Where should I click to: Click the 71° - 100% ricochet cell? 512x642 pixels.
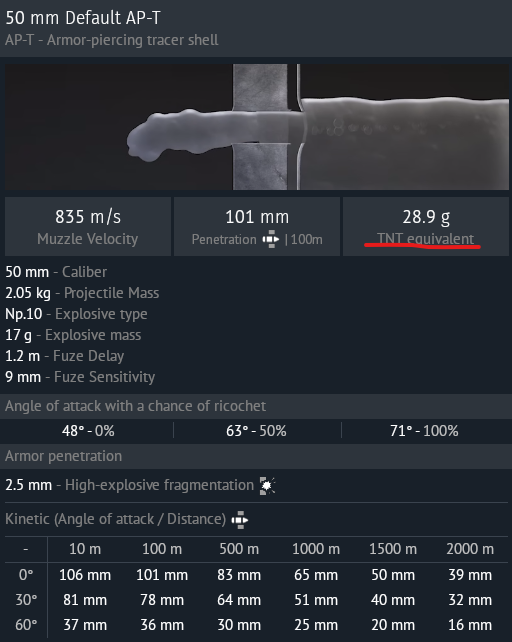click(x=424, y=431)
